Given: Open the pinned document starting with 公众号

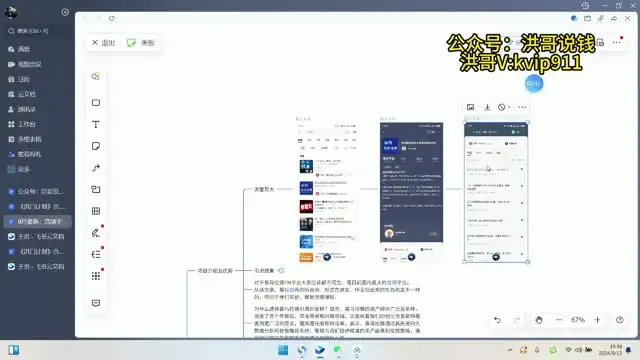Looking at the screenshot, I should pyautogui.click(x=37, y=191).
